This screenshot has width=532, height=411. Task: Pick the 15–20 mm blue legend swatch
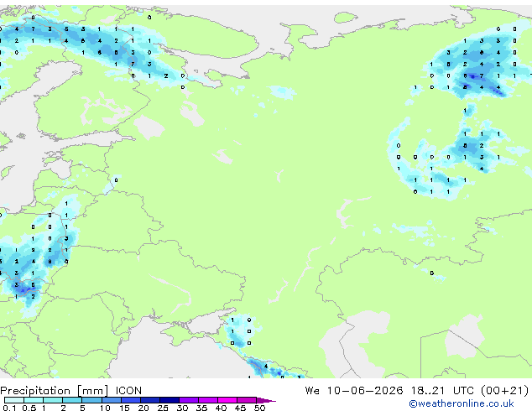131,400
